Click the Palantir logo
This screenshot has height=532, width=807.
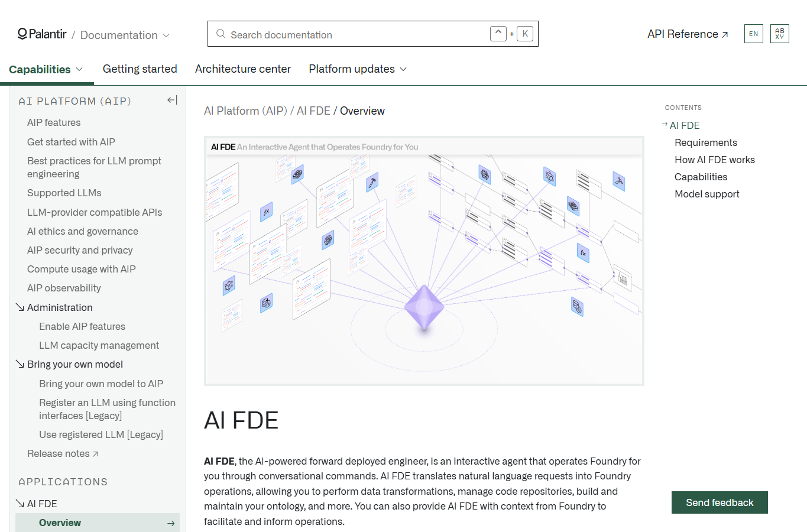pos(42,34)
